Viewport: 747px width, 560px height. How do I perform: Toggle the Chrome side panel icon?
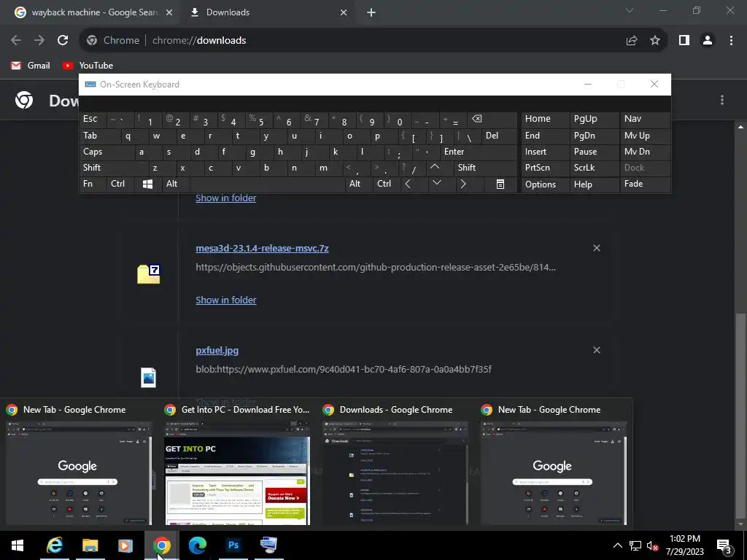(684, 41)
